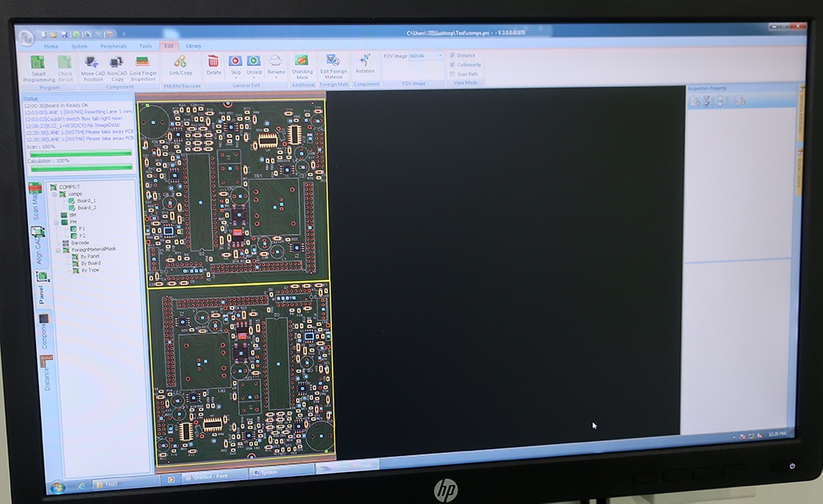Open the Scan Map side tab

[x=35, y=202]
